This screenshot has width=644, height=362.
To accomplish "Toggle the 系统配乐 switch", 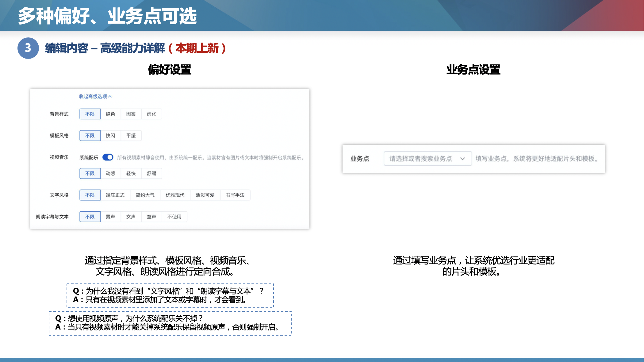I will pyautogui.click(x=108, y=157).
